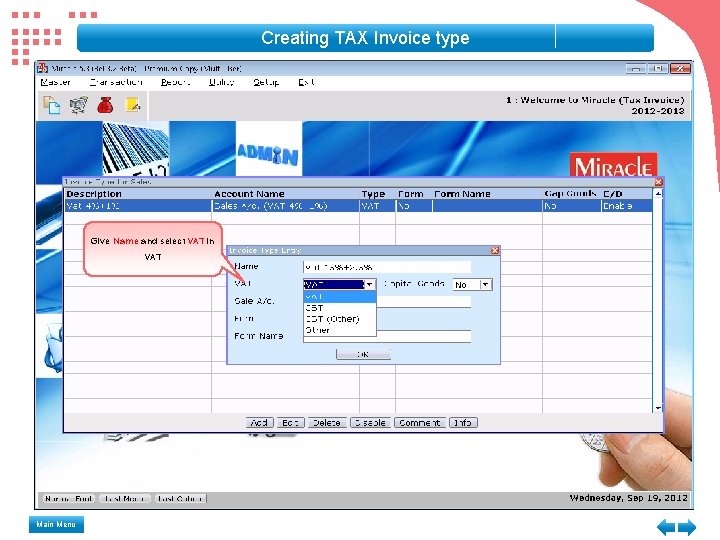Open the Master menu

pyautogui.click(x=55, y=82)
